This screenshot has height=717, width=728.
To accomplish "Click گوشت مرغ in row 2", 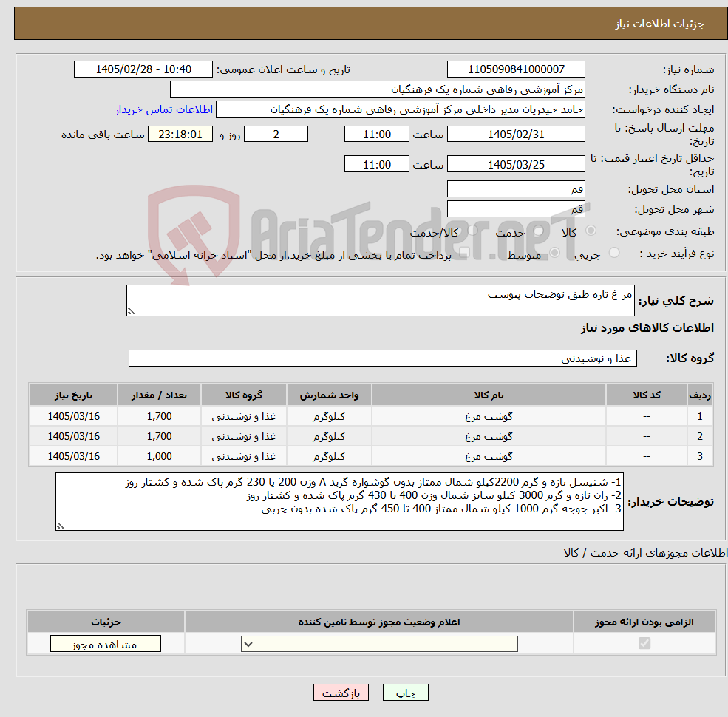I will point(489,437).
